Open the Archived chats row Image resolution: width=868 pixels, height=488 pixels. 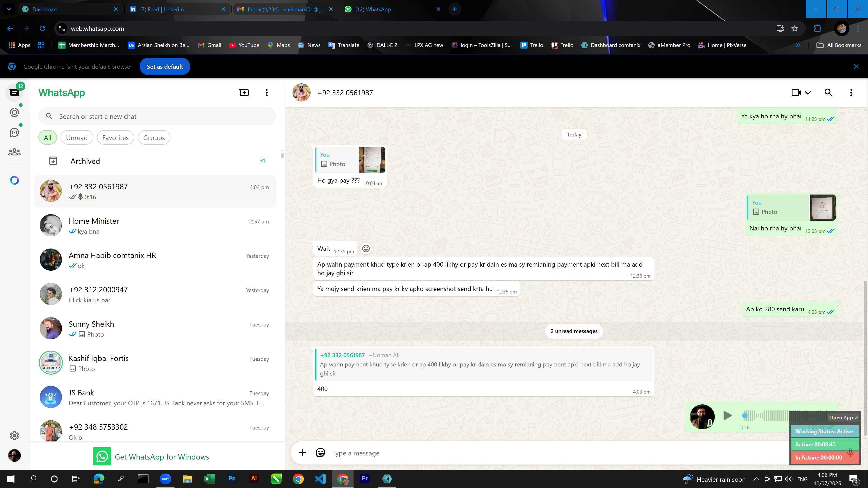155,161
